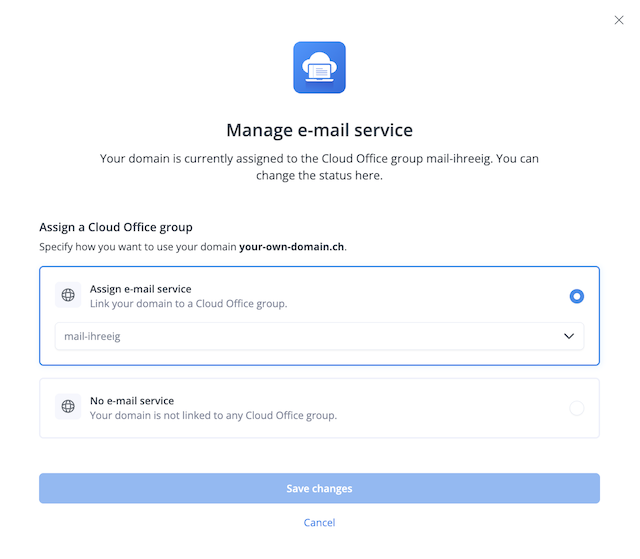Click 'No e-mail service' option title
This screenshot has height=559, width=640.
click(132, 401)
